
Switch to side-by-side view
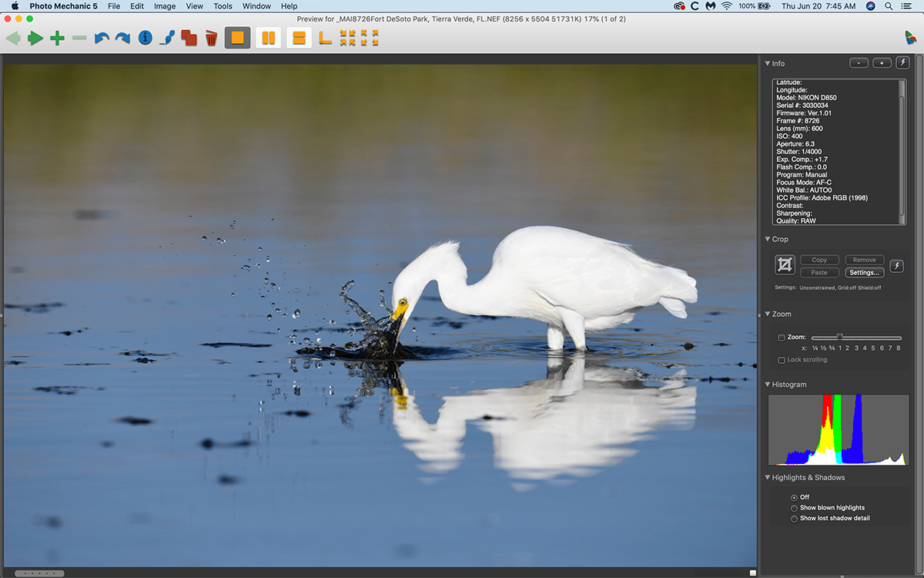[269, 38]
